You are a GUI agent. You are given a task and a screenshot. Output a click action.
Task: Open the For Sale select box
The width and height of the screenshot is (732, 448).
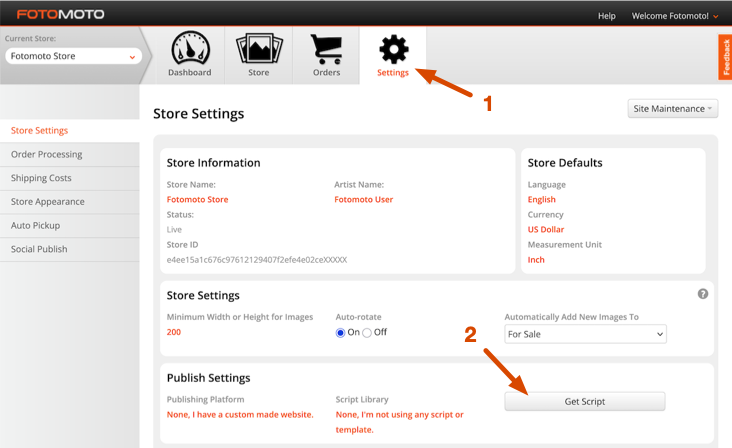[x=585, y=334]
